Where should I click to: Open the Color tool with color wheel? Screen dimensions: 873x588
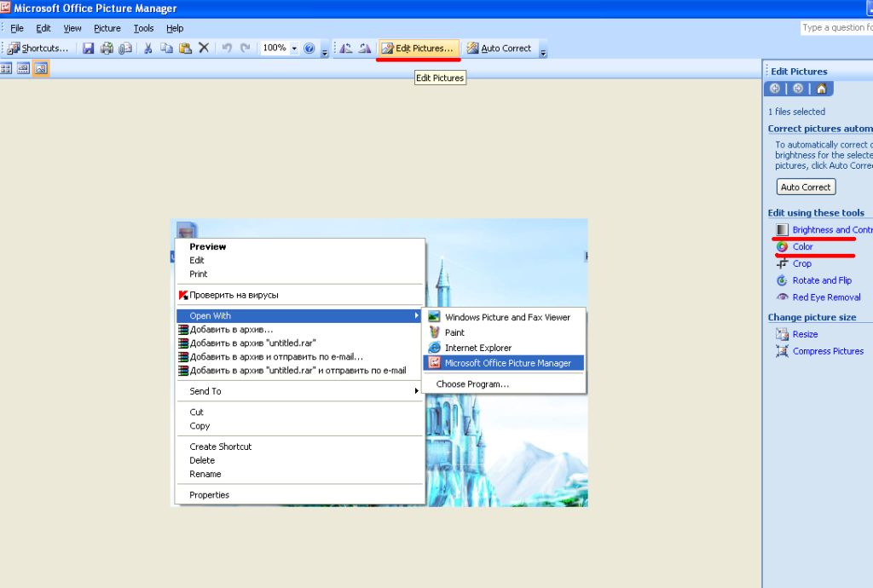point(802,246)
